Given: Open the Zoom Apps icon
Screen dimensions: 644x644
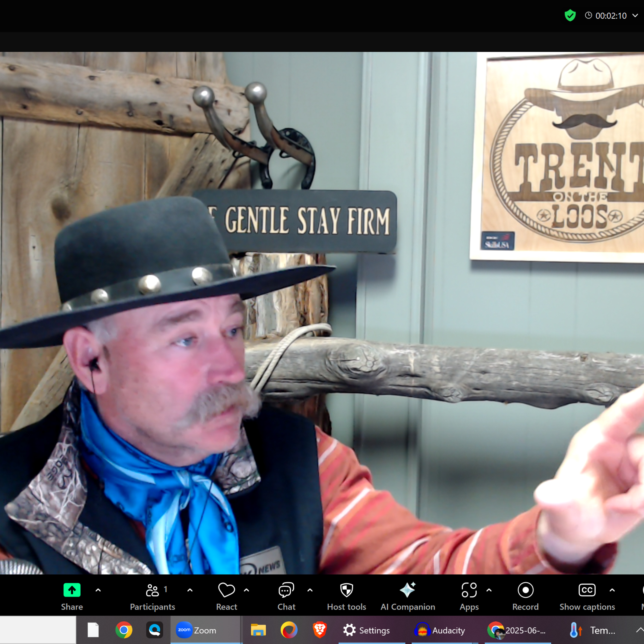Looking at the screenshot, I should click(469, 590).
